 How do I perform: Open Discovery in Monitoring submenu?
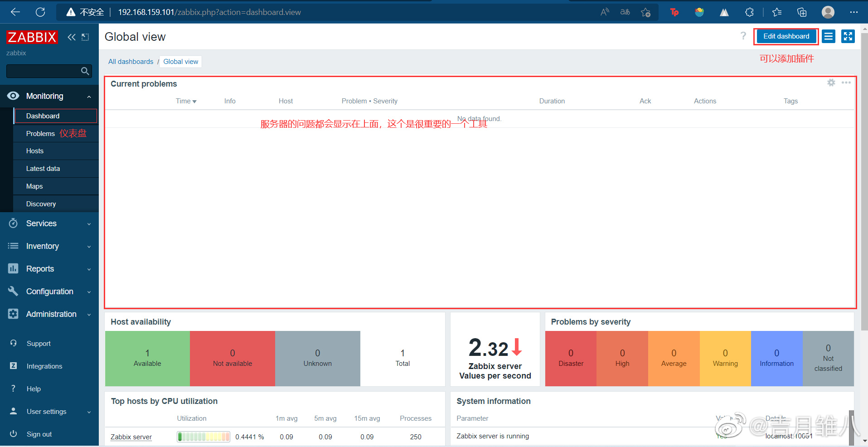[x=56, y=204]
